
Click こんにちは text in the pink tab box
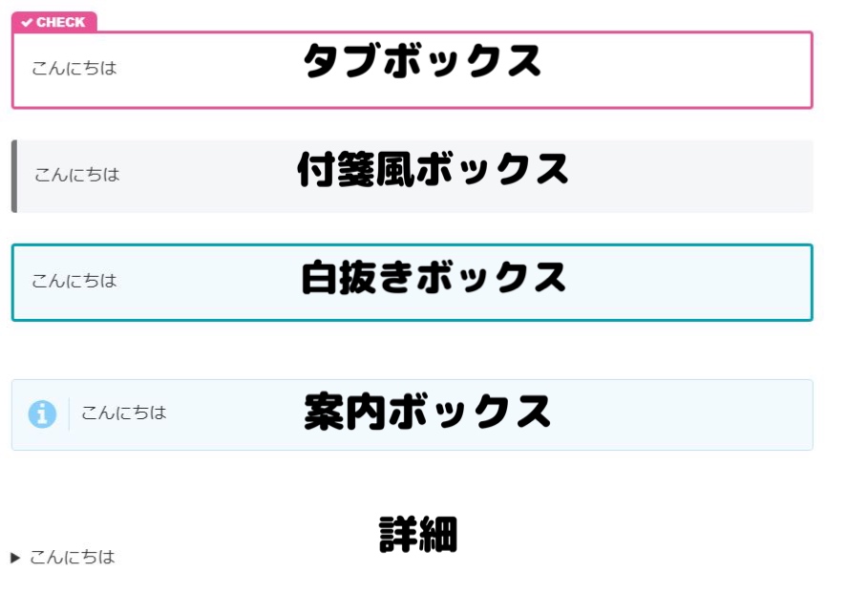click(x=74, y=68)
